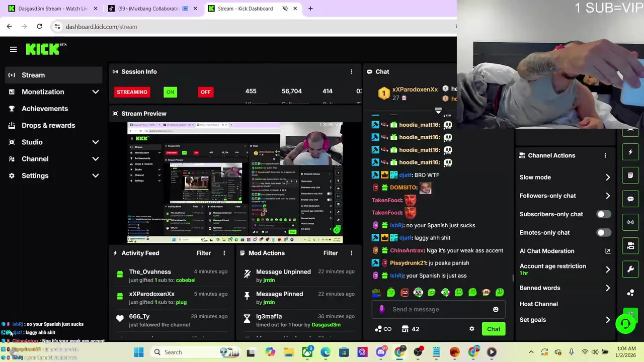Toggle Emotes-only chat switch
644x362 pixels.
(x=603, y=233)
